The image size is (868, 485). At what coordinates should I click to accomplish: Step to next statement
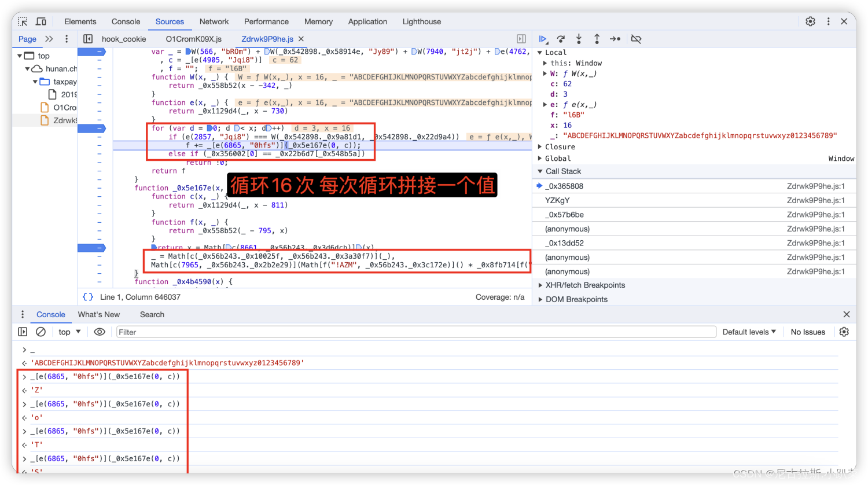615,39
